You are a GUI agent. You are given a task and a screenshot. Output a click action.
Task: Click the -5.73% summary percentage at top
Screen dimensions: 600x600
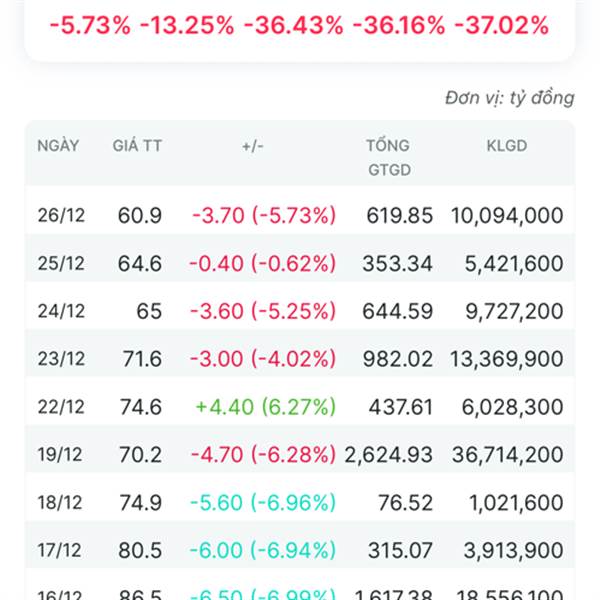(x=90, y=26)
